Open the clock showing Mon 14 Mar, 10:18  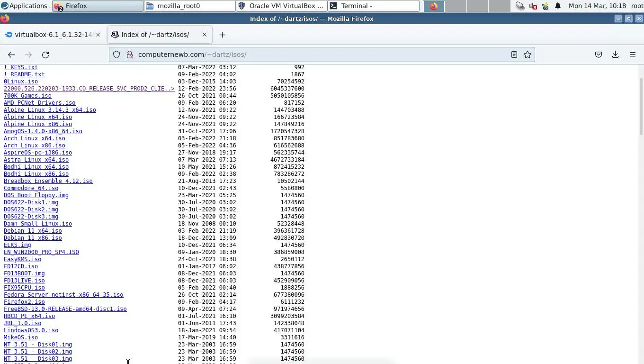click(x=597, y=6)
